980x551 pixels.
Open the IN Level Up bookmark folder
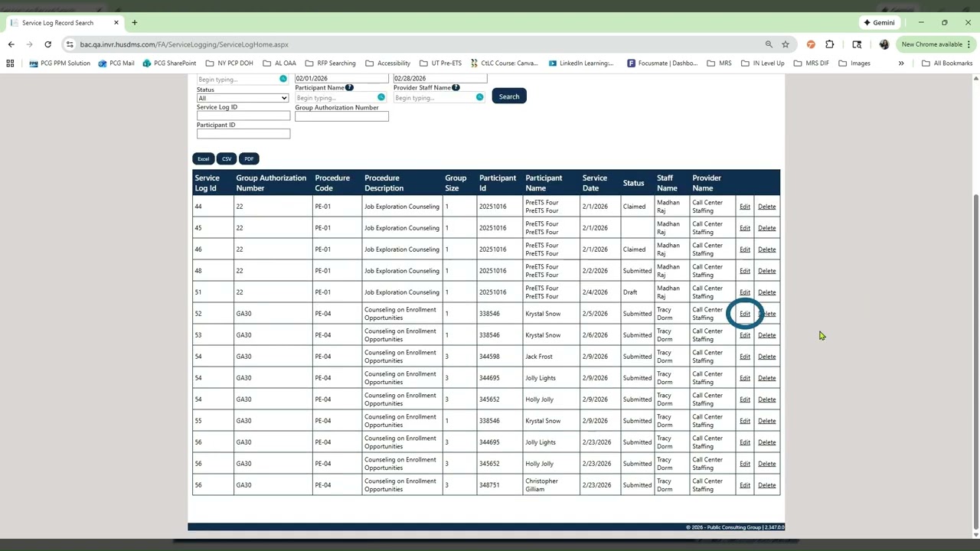763,63
